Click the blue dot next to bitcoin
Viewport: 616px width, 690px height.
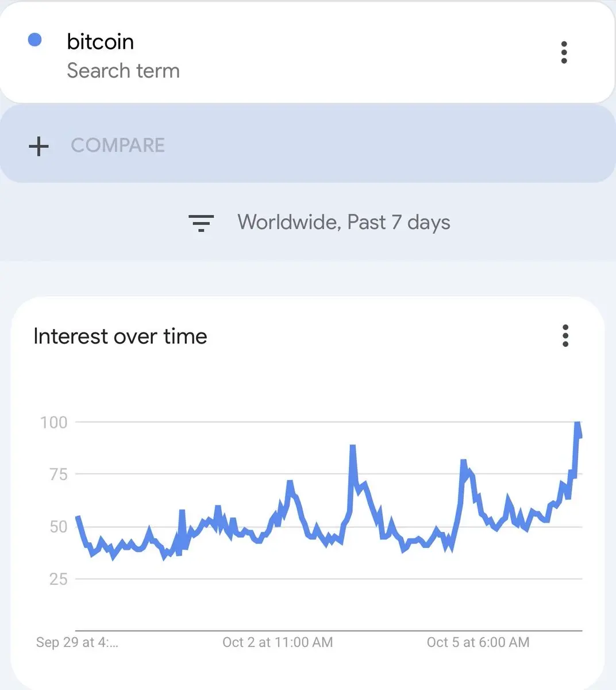click(35, 40)
